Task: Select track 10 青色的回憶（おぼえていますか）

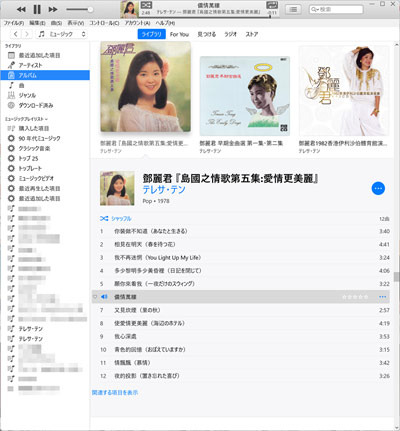Action: 242,349
